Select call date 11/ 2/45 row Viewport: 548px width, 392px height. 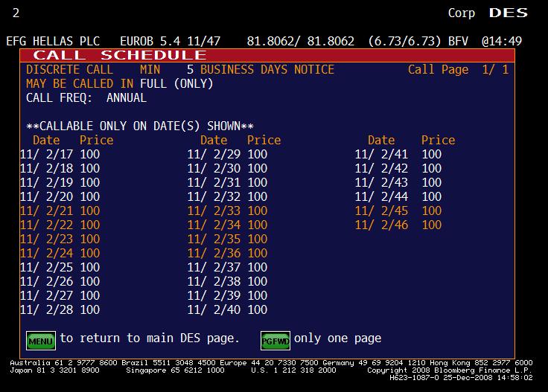398,211
